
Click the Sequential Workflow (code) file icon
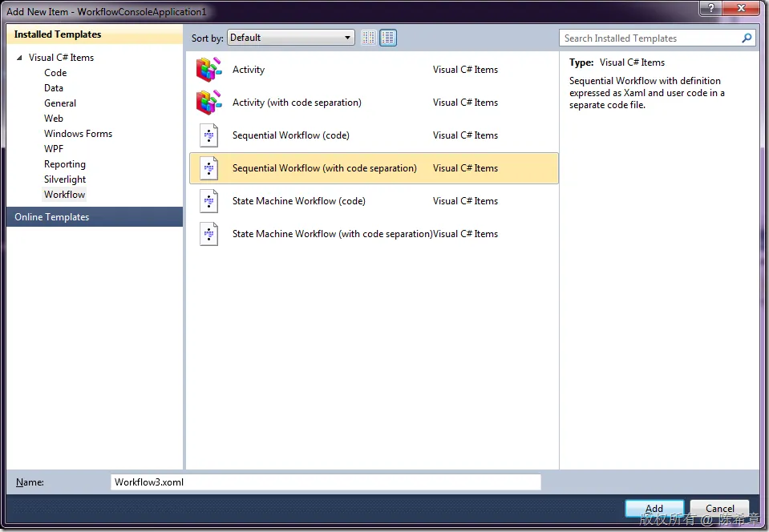209,135
